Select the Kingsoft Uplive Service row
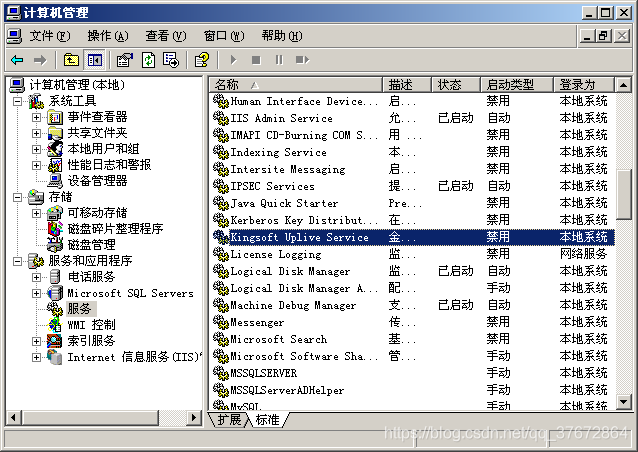 click(x=413, y=237)
